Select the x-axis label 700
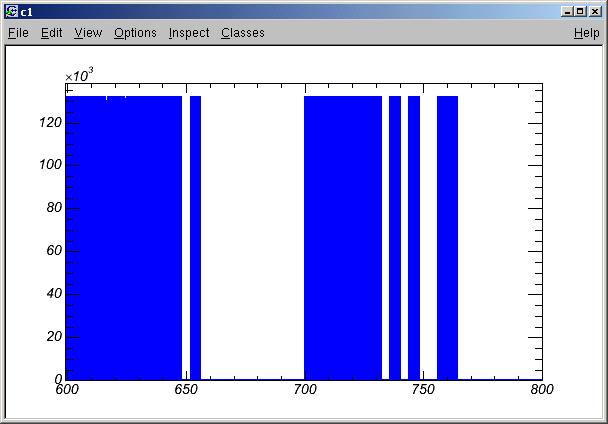The image size is (608, 424). (x=305, y=389)
